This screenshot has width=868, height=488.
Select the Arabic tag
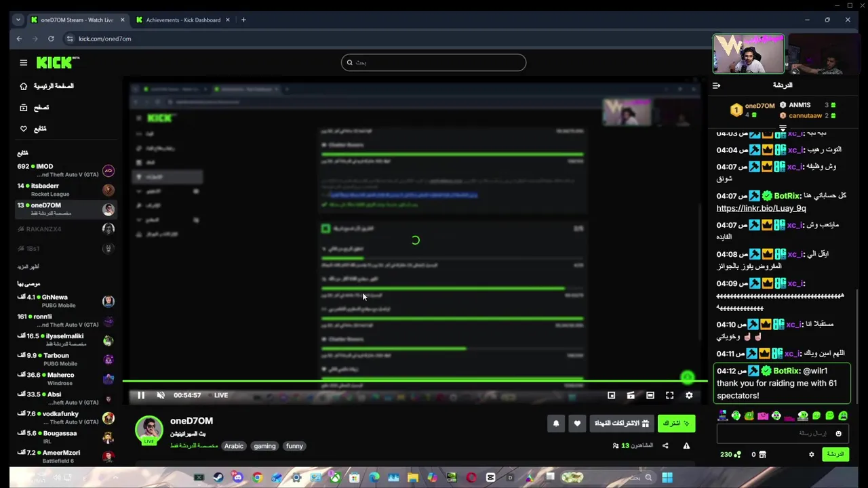pos(234,446)
